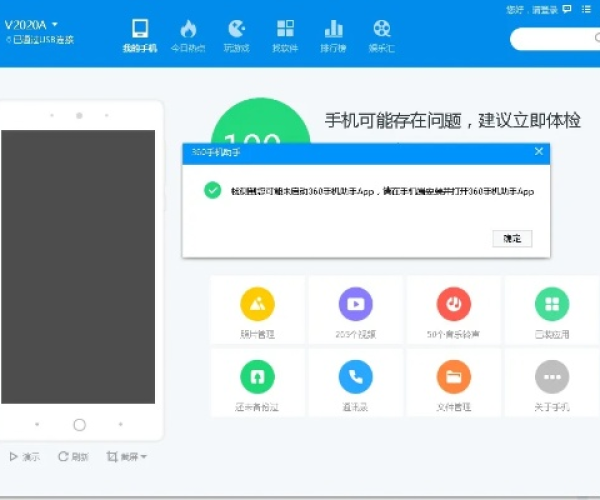Open the 玩游戏 games tab
The width and height of the screenshot is (600, 500).
click(236, 36)
